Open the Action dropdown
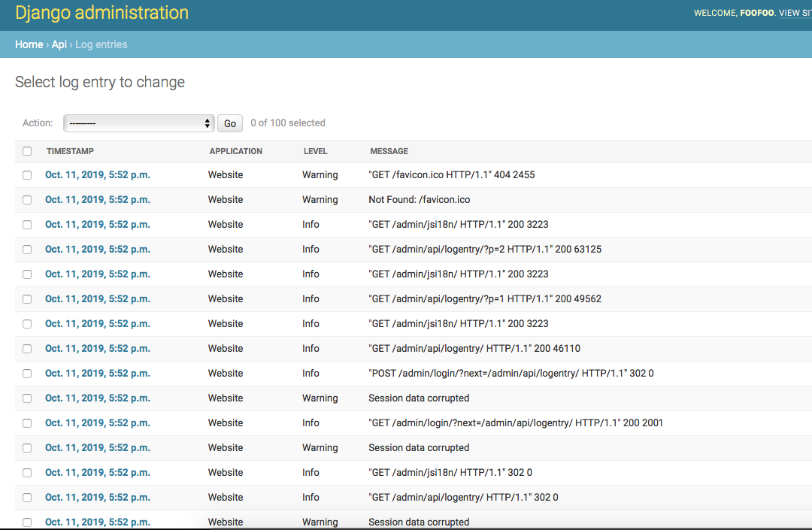812x530 pixels. coord(139,123)
